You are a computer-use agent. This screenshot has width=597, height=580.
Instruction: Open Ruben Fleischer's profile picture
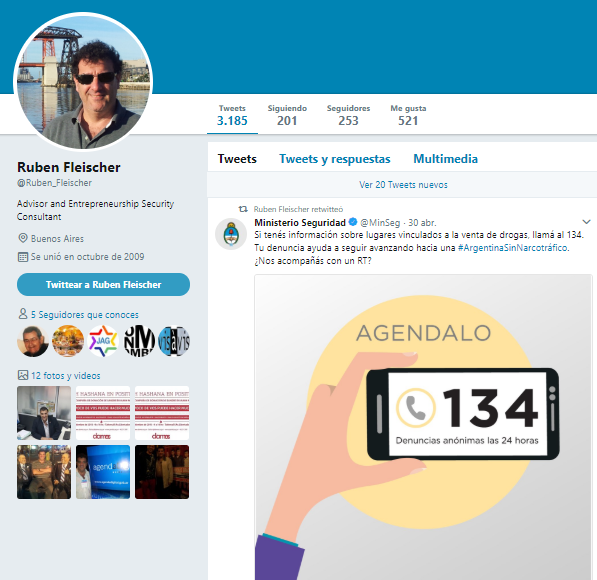point(83,81)
